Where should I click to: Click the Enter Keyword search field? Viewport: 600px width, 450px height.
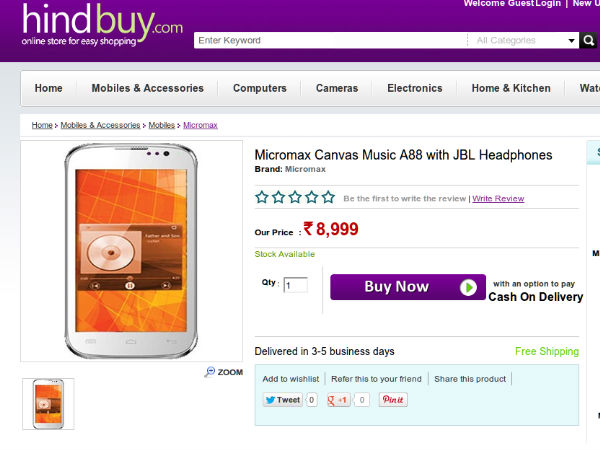click(x=330, y=41)
